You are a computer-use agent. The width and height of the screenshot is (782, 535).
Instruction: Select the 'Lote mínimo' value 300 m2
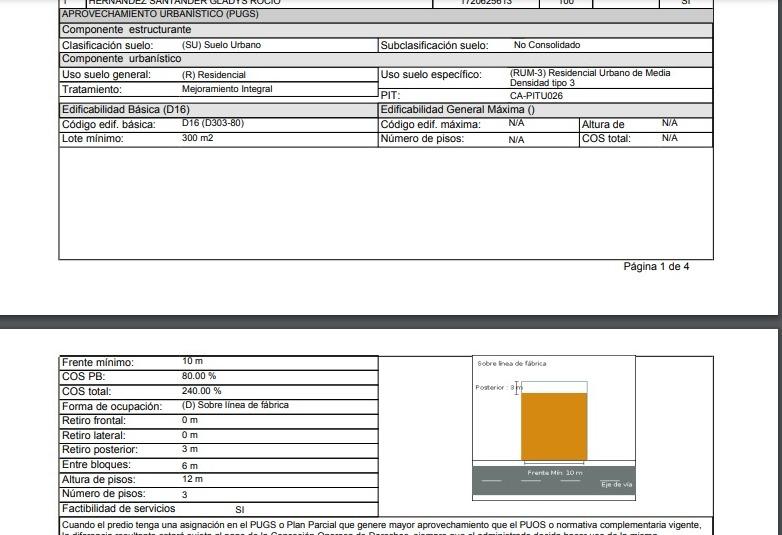(x=197, y=138)
